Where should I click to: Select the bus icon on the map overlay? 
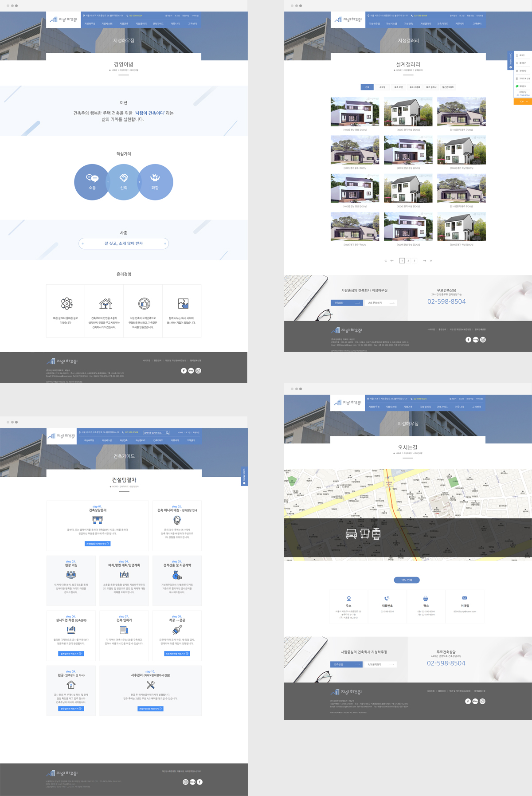364,533
